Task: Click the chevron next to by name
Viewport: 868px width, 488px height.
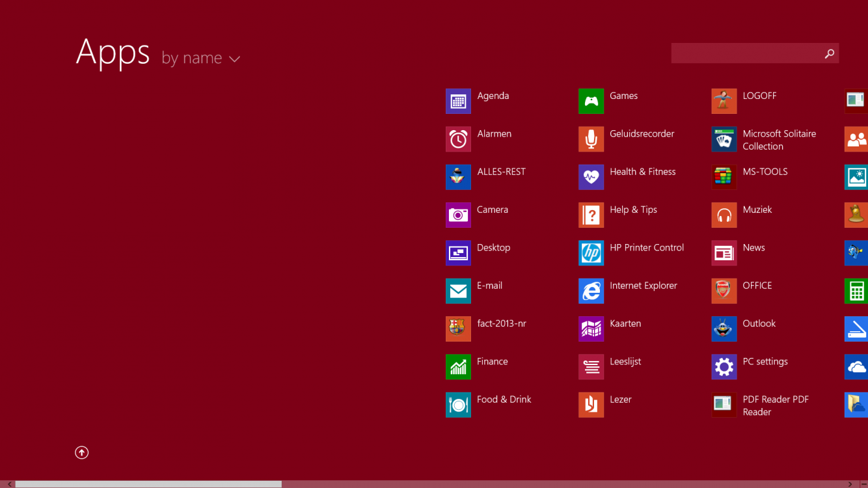Action: coord(234,59)
